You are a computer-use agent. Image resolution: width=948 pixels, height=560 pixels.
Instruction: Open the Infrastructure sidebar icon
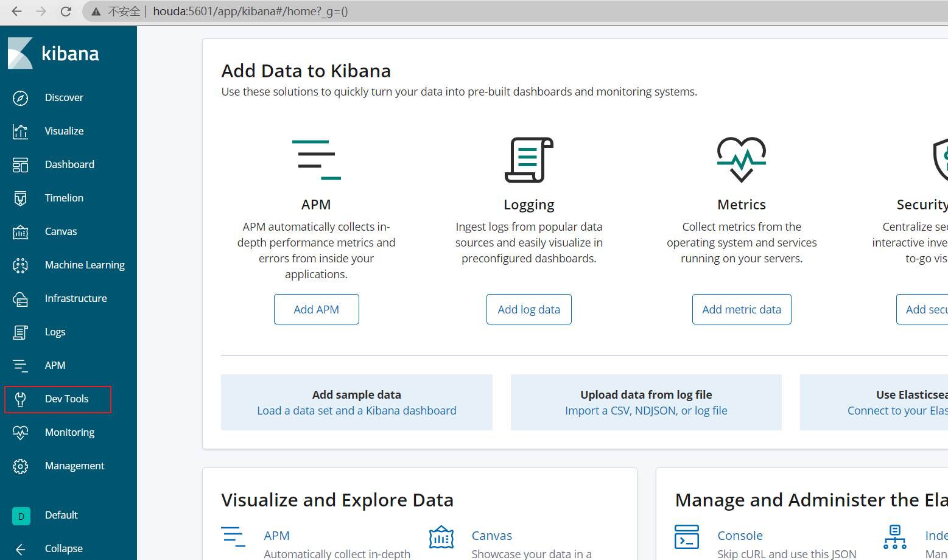point(20,299)
